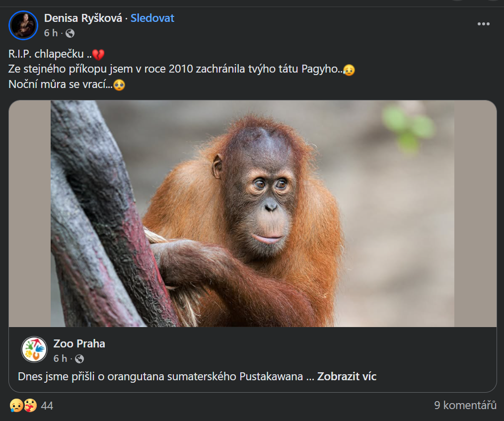
Task: Click the globe audience icon under Zoo Praha
Action: 79,358
